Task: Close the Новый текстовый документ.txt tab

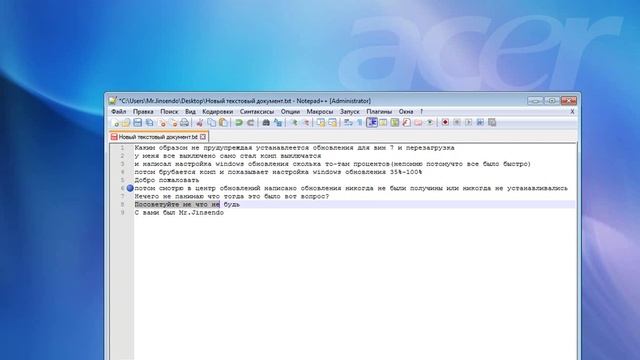Action: (203, 137)
